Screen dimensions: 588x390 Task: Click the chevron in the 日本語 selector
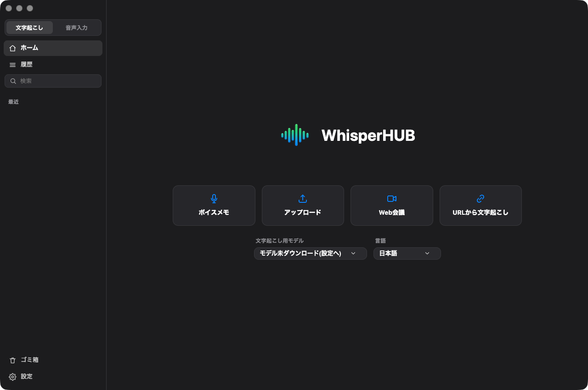427,253
